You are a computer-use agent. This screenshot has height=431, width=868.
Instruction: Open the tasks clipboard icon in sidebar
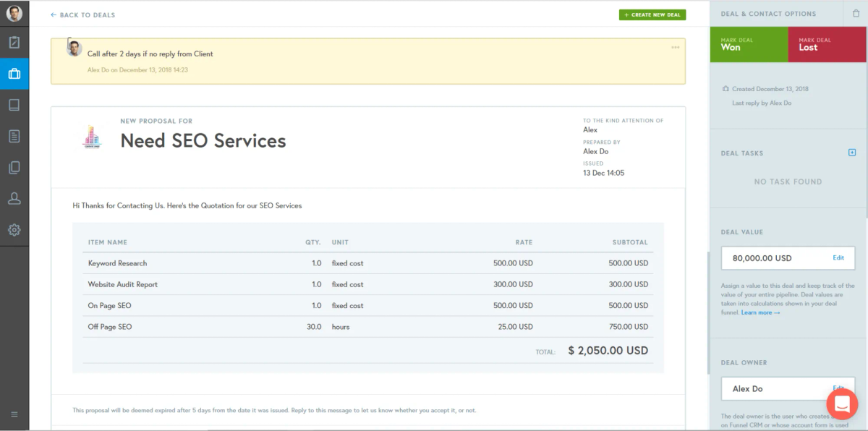coord(14,43)
